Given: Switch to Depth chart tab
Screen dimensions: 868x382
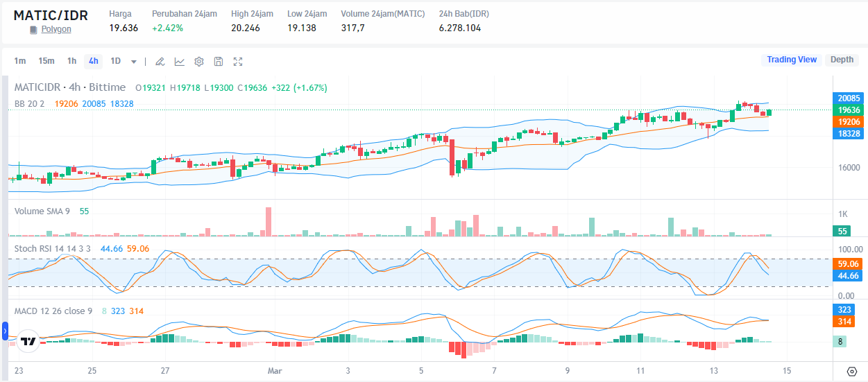Looking at the screenshot, I should click(x=842, y=60).
